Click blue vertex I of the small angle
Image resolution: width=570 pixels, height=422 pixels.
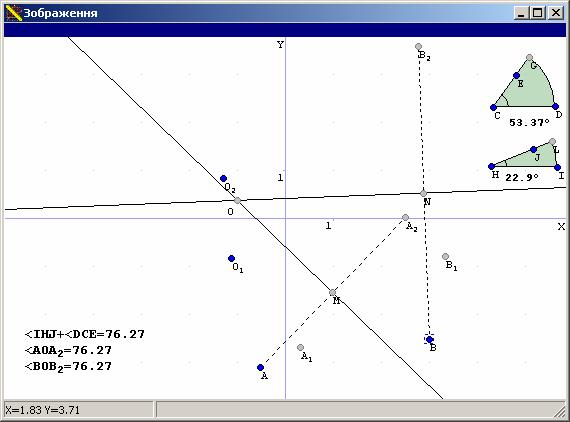pyautogui.click(x=558, y=168)
